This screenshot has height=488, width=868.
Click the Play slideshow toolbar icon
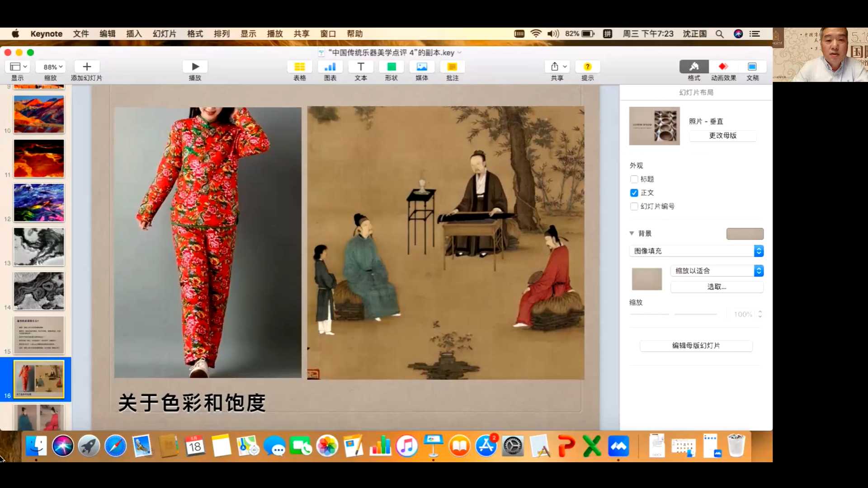pyautogui.click(x=195, y=67)
